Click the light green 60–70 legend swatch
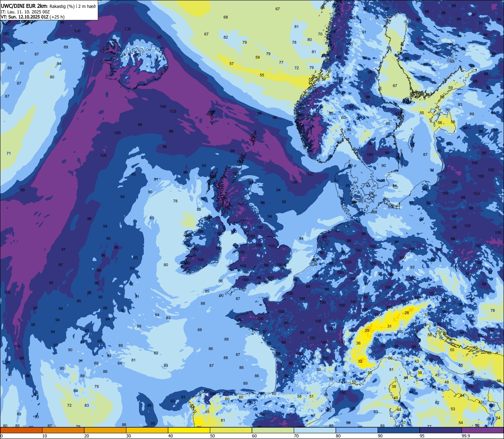The image size is (504, 439). click(x=273, y=430)
